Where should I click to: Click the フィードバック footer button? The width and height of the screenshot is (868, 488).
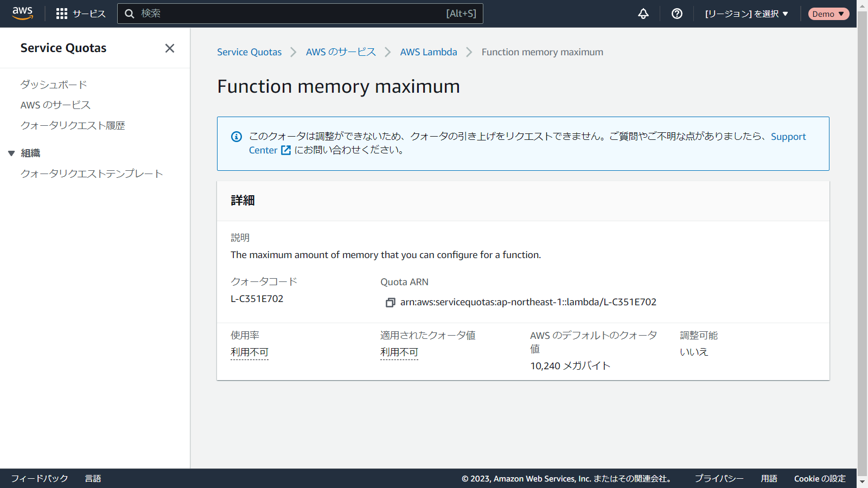tap(40, 478)
